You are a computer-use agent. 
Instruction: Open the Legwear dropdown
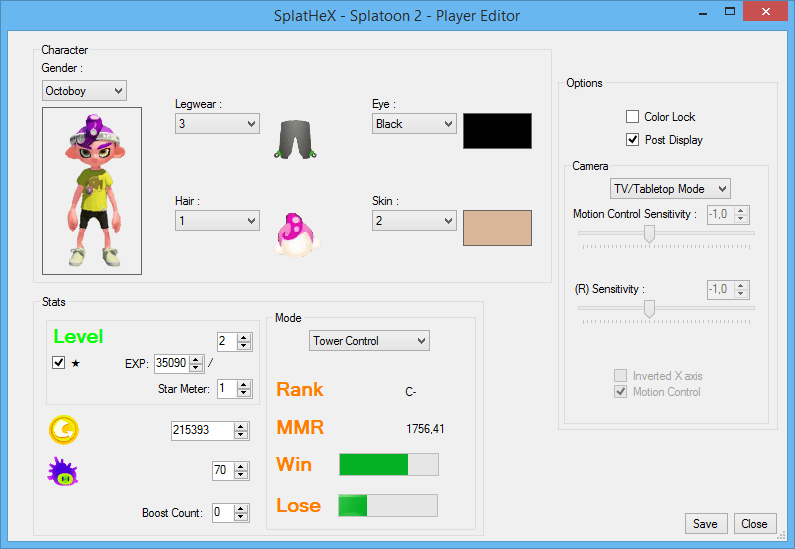tap(218, 124)
